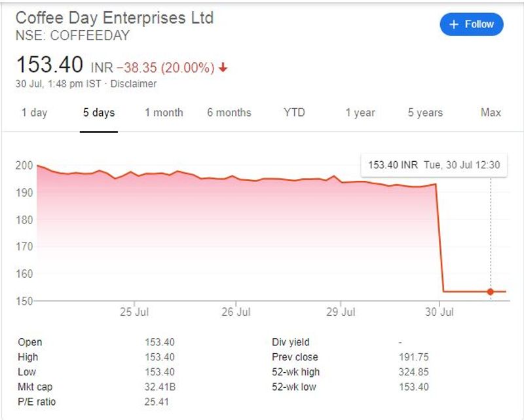Select the Max time range
The image size is (524, 420).
pyautogui.click(x=491, y=113)
